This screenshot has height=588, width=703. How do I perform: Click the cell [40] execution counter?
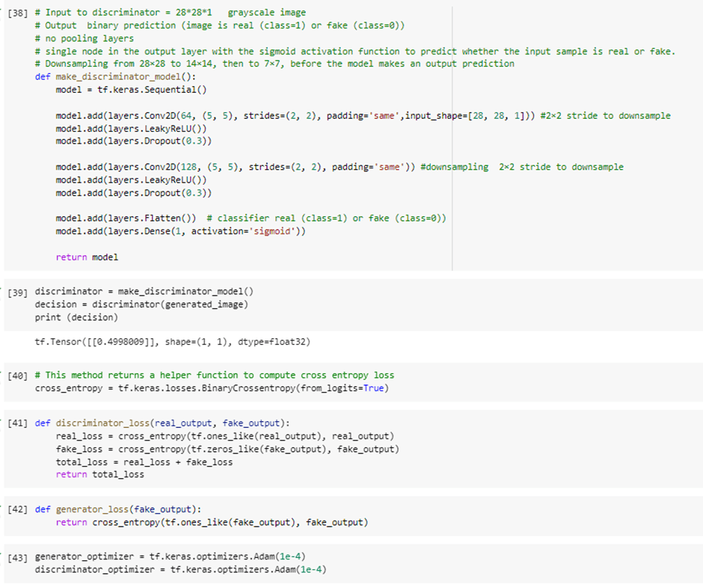coord(17,376)
